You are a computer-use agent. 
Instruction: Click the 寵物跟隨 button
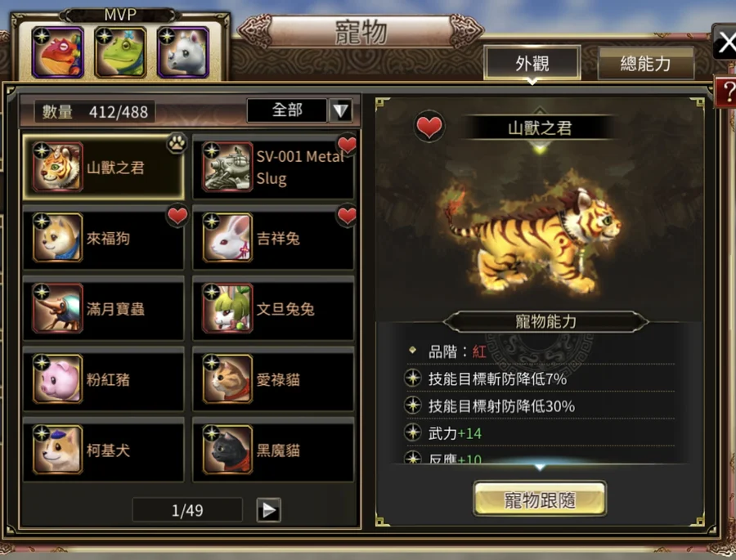click(x=540, y=499)
